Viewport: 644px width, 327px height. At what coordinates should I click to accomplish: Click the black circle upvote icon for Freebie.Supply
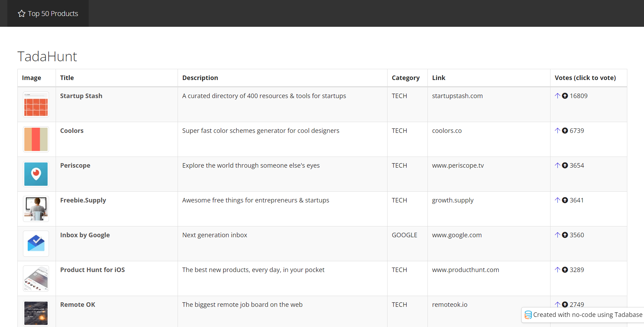(x=565, y=200)
